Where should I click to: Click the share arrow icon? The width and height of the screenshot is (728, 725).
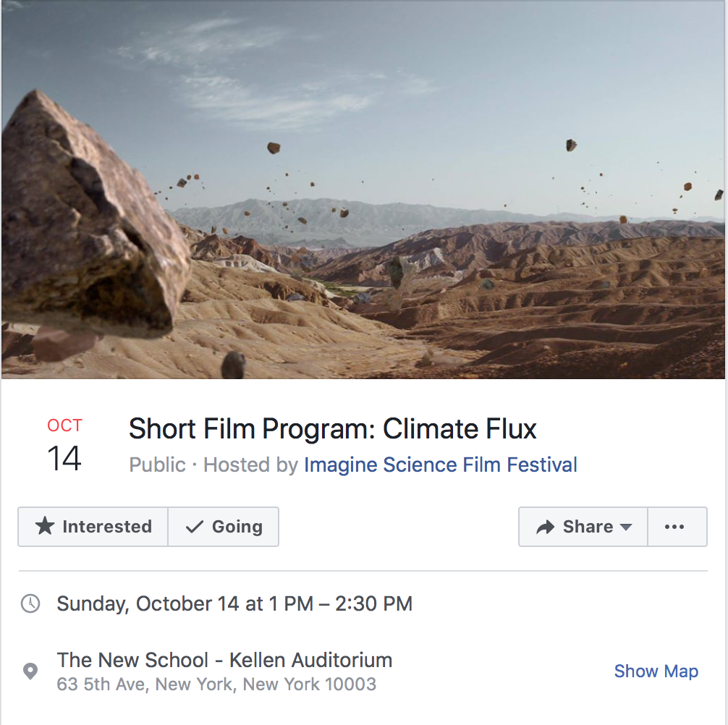(x=545, y=527)
